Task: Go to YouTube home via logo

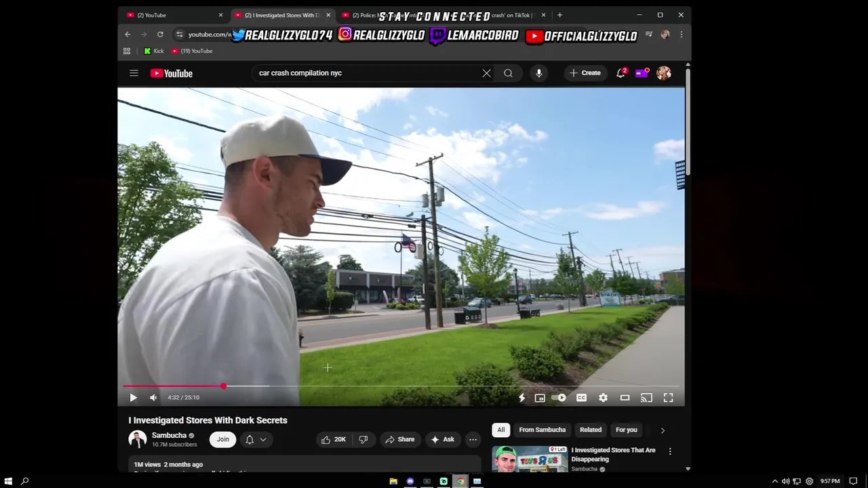Action: click(x=172, y=73)
